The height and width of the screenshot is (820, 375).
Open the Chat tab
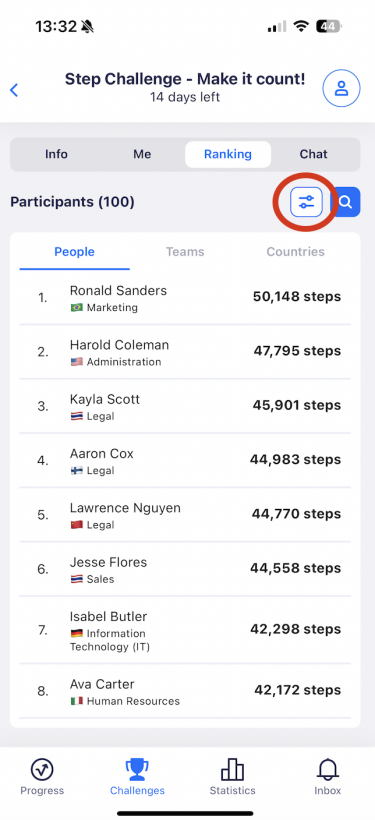click(314, 154)
